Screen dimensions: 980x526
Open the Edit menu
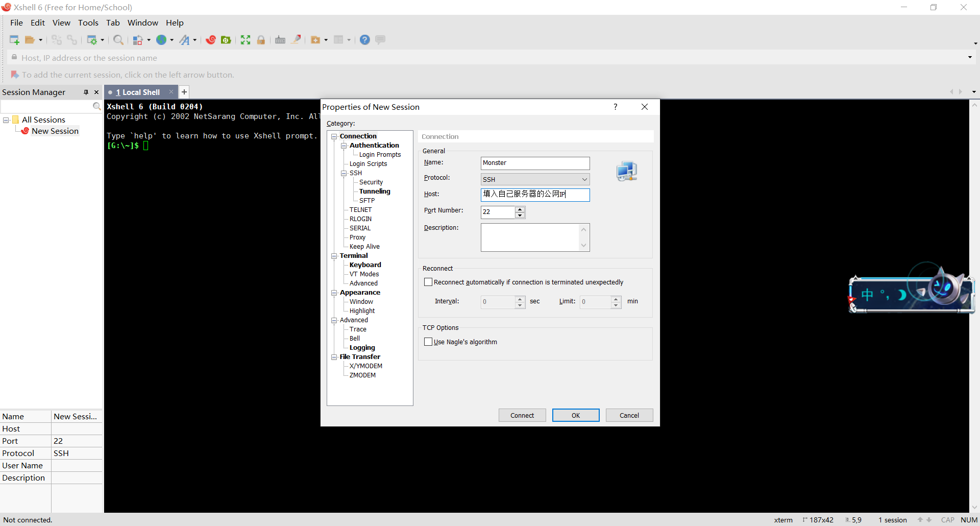click(38, 22)
